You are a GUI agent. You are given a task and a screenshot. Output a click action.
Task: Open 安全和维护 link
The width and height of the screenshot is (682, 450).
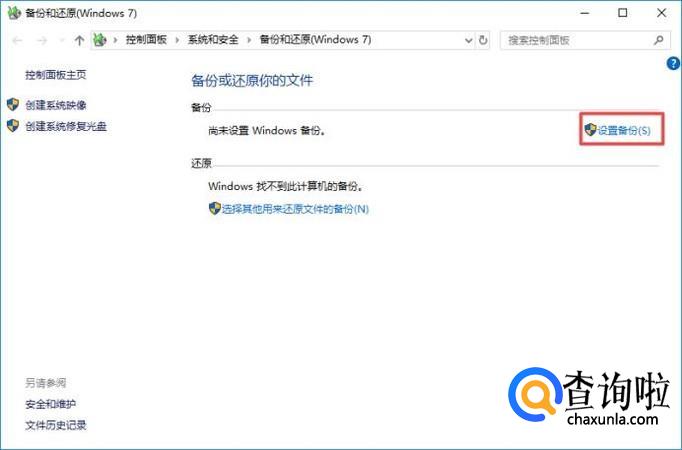[50, 404]
